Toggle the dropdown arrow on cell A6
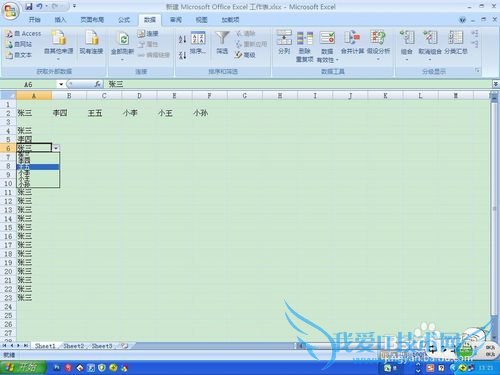500x375 pixels. click(x=56, y=148)
